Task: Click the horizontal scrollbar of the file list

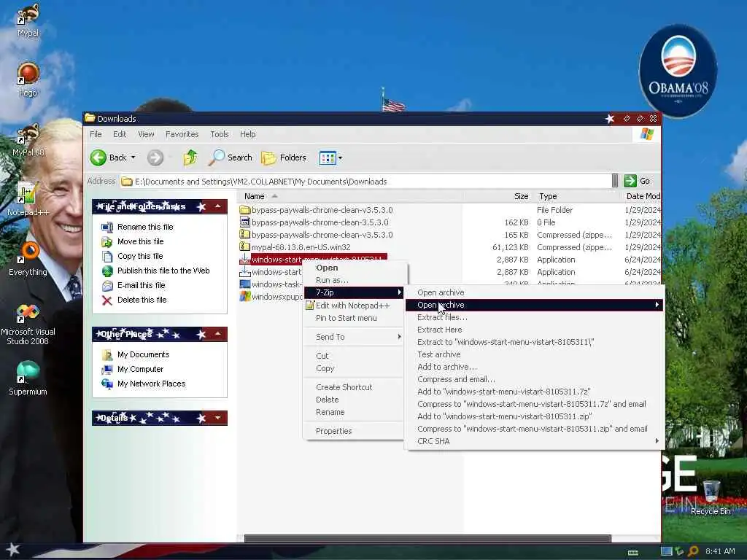Action: pyautogui.click(x=427, y=539)
